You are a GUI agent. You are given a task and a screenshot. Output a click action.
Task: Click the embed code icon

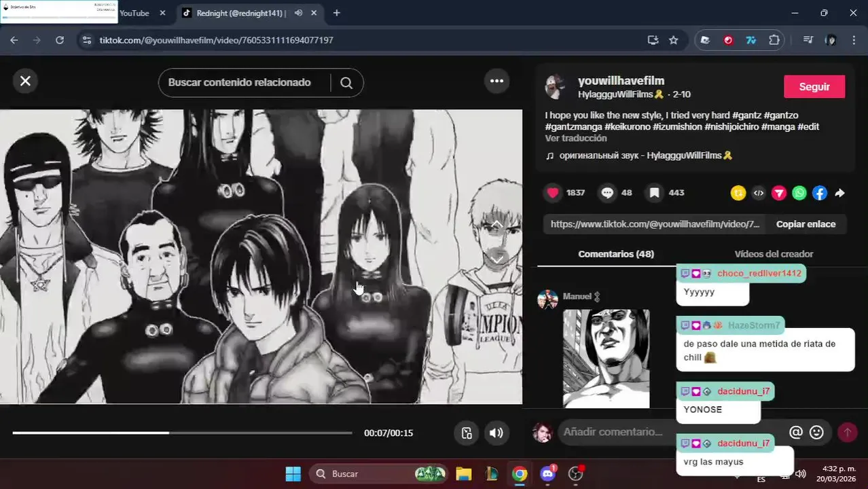[x=759, y=193]
